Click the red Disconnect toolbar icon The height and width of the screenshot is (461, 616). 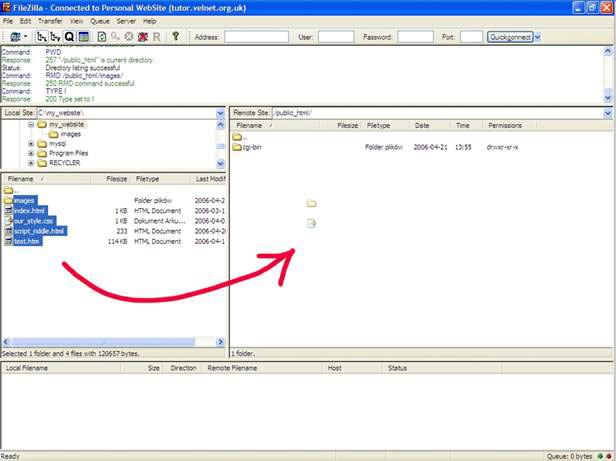click(x=143, y=37)
